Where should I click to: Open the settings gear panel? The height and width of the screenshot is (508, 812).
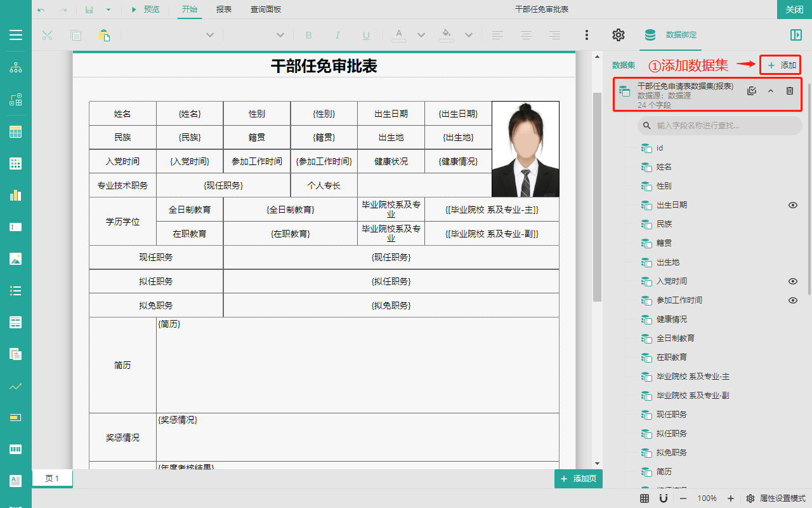coord(619,35)
